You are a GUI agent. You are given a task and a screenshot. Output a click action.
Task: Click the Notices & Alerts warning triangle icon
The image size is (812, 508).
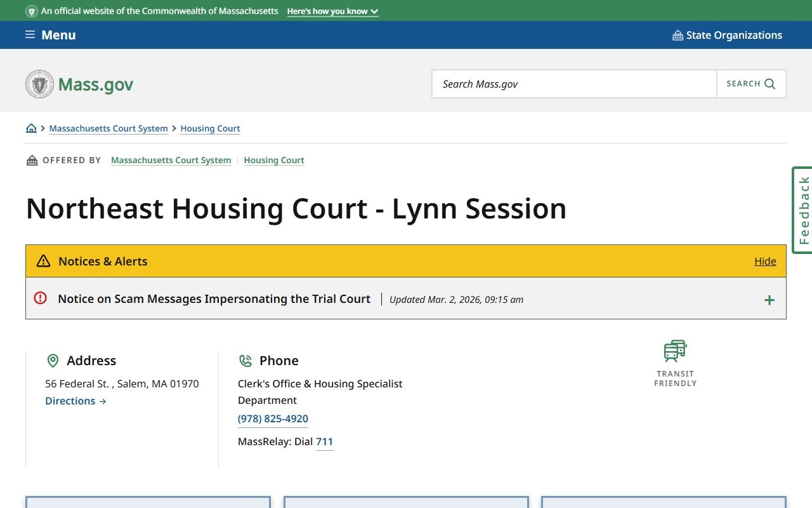43,261
